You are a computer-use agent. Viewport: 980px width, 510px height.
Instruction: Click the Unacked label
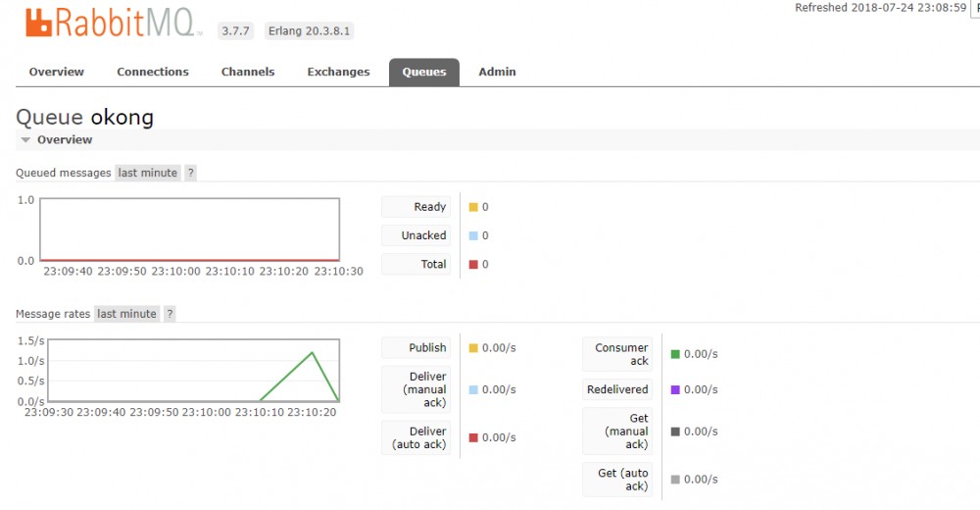416,236
